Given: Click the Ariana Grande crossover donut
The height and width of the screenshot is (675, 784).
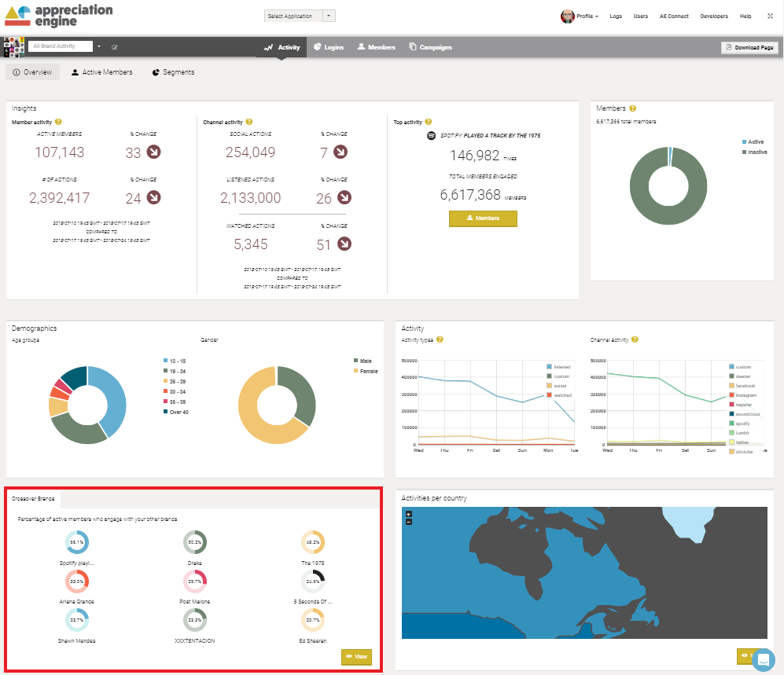Looking at the screenshot, I should (x=77, y=581).
